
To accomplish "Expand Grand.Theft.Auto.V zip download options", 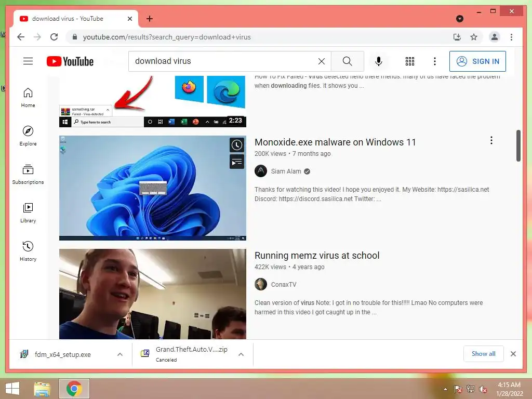I will click(241, 354).
